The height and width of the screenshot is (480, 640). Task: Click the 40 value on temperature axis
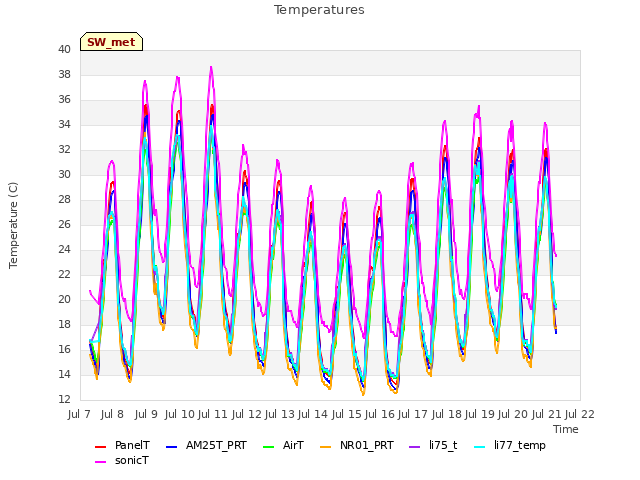[64, 49]
